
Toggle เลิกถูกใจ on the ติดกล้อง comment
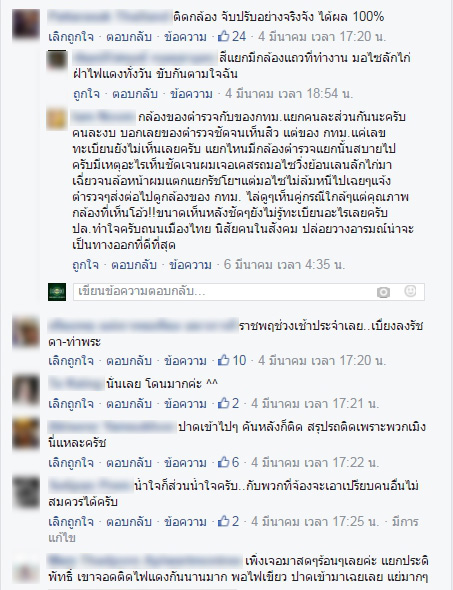click(71, 37)
